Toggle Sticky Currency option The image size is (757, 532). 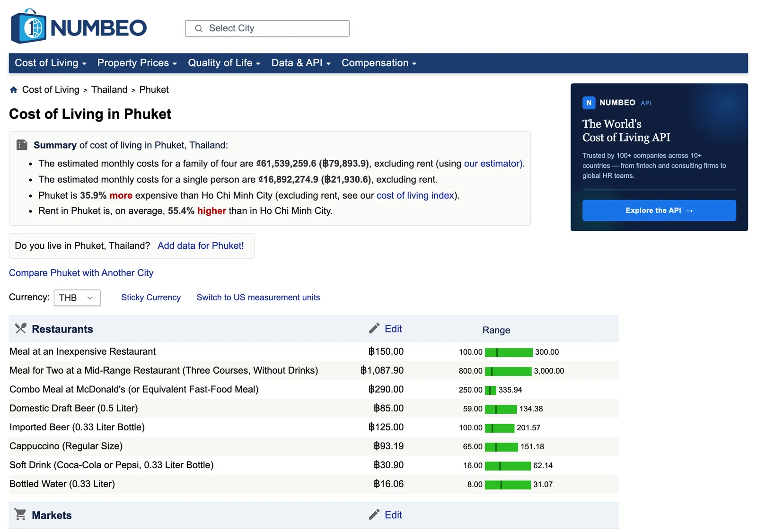coord(151,297)
